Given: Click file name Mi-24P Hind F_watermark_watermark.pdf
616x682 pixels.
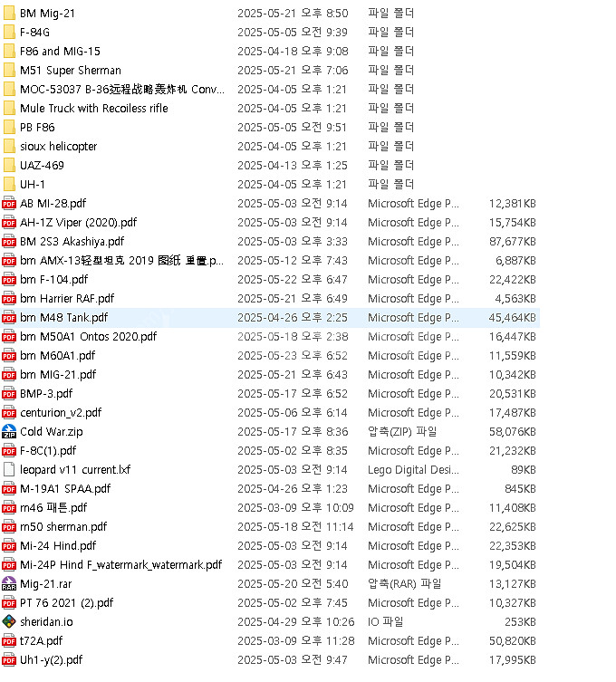Looking at the screenshot, I should 121,564.
